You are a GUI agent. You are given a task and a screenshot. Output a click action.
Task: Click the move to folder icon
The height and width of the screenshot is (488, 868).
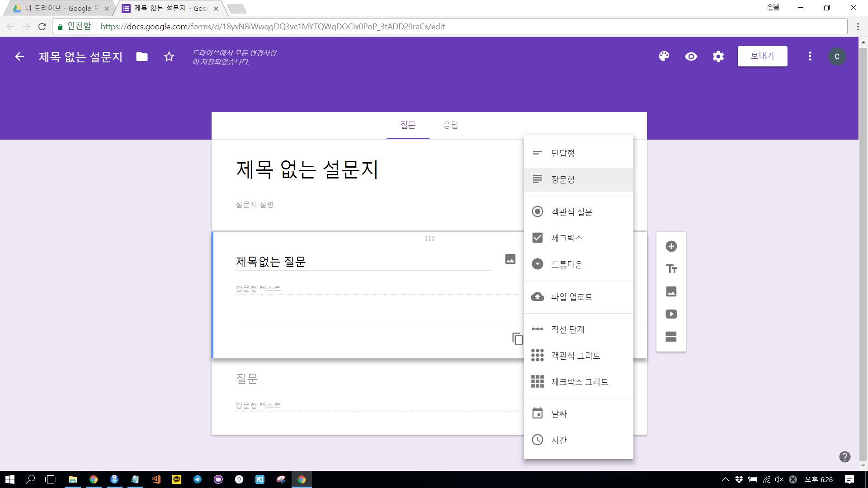click(142, 56)
